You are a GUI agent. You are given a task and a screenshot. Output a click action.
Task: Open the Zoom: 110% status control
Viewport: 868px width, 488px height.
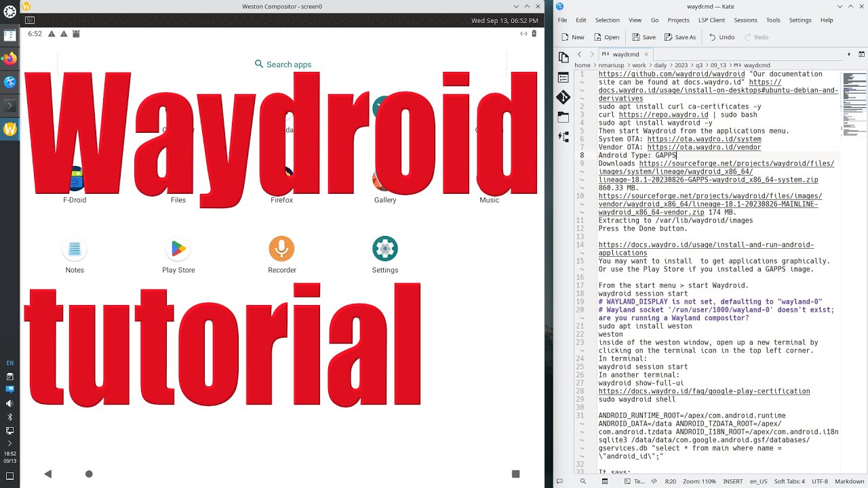(700, 481)
